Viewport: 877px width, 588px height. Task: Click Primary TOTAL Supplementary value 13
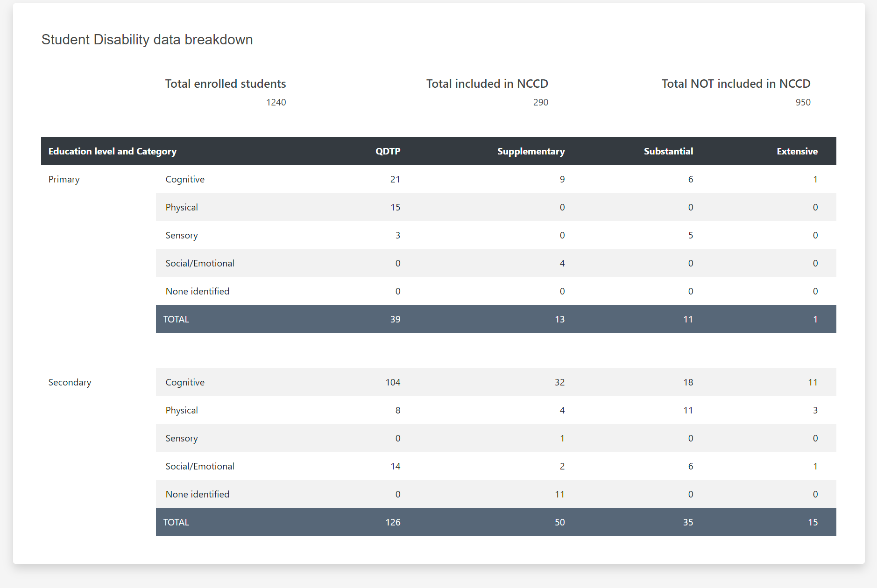[x=560, y=319]
